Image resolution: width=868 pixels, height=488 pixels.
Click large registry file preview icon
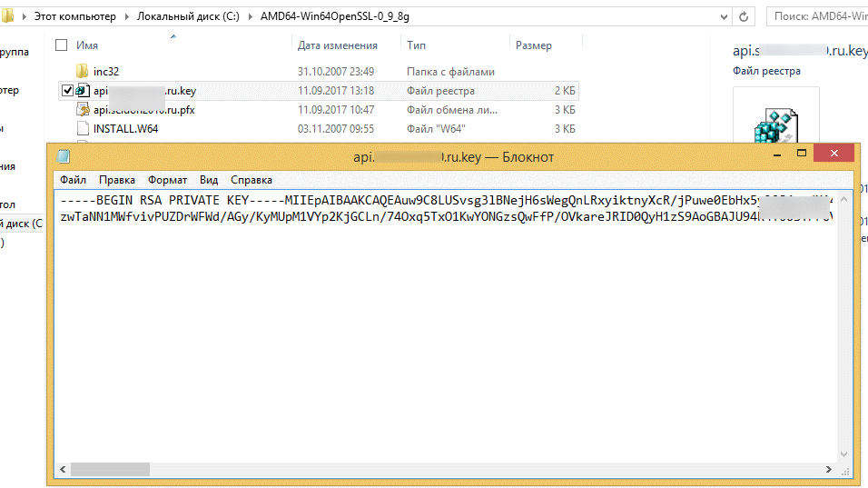click(776, 125)
